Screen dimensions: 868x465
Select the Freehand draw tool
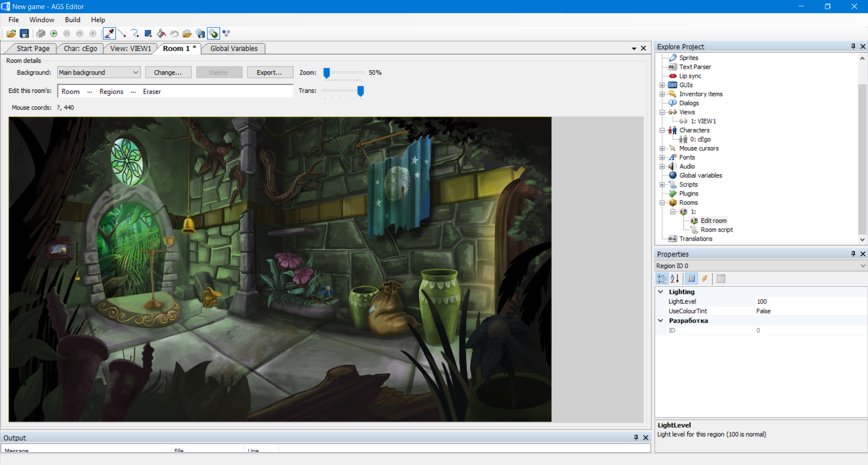point(135,33)
